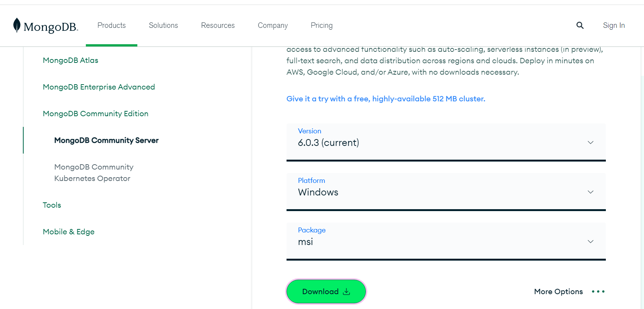This screenshot has height=309, width=644.
Task: Click the More Options three-dots icon
Action: pos(598,291)
